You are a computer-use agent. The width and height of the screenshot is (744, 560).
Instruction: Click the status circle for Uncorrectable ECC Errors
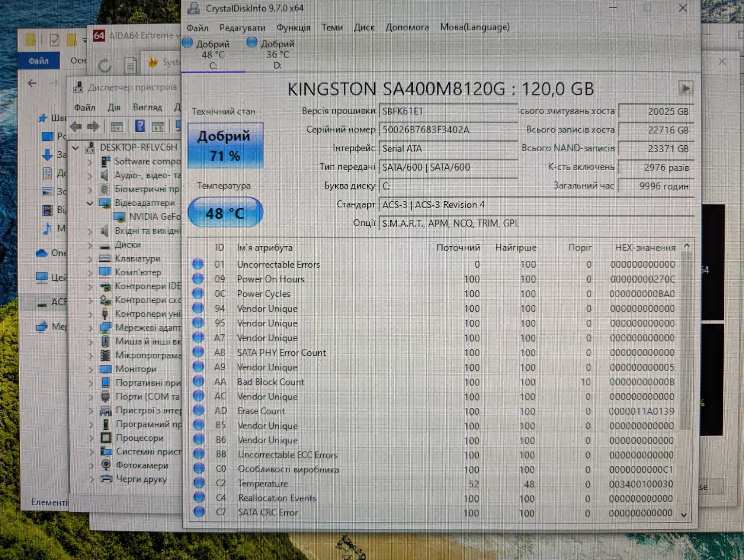click(x=199, y=454)
